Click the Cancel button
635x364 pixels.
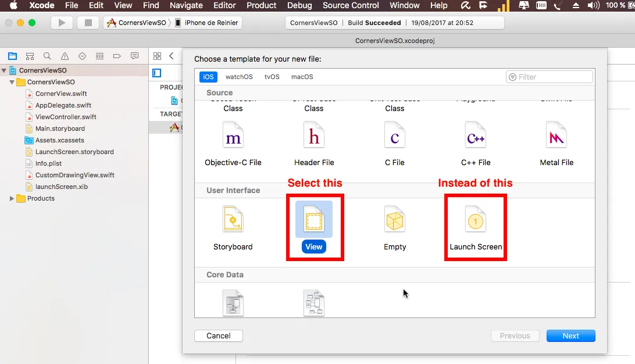pos(218,336)
